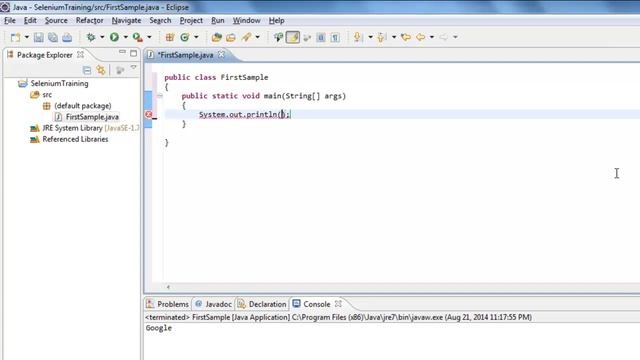
Task: Open the Help menu
Action: [276, 20]
